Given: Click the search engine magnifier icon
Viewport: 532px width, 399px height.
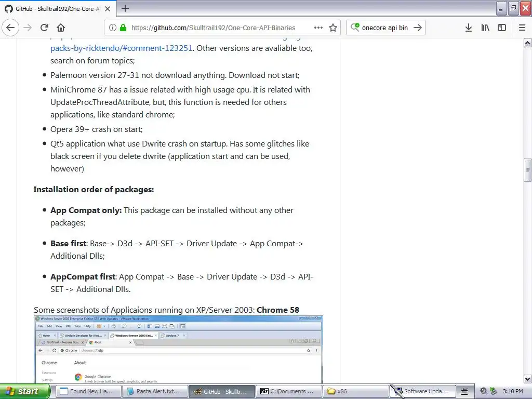Looking at the screenshot, I should (x=354, y=27).
